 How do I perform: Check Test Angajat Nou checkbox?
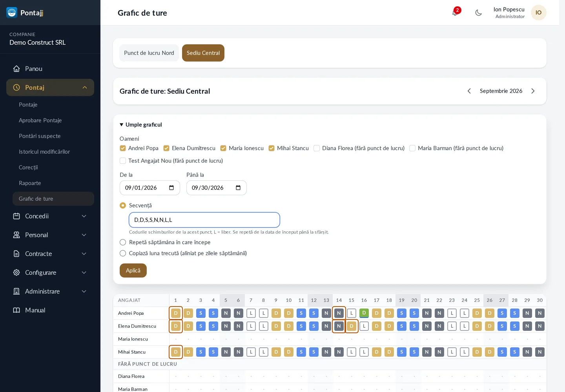[123, 161]
